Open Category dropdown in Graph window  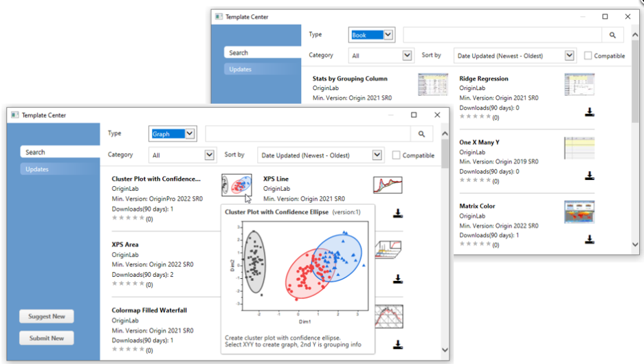(x=182, y=155)
